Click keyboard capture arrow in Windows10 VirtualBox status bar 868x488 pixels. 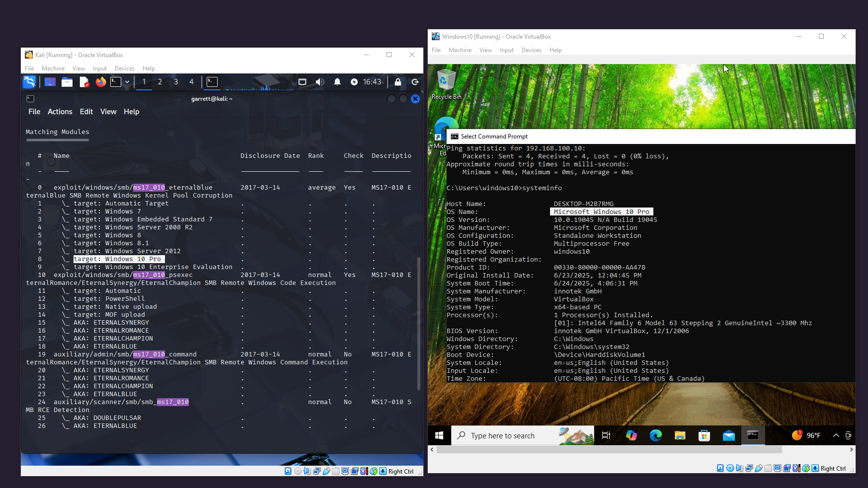point(815,468)
